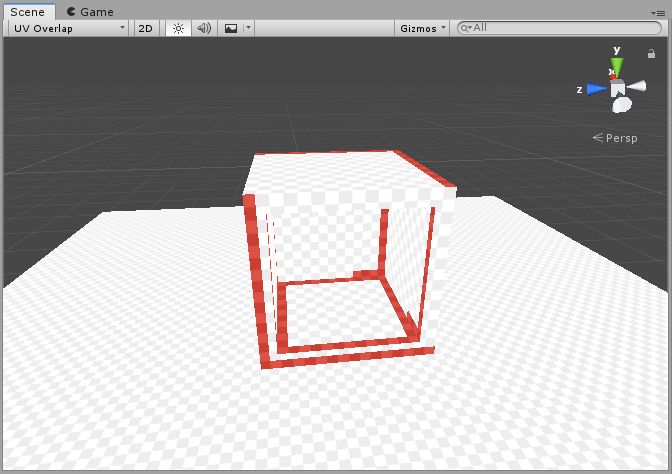Open the UV Overlap draw mode dropdown
The image size is (672, 474).
68,28
